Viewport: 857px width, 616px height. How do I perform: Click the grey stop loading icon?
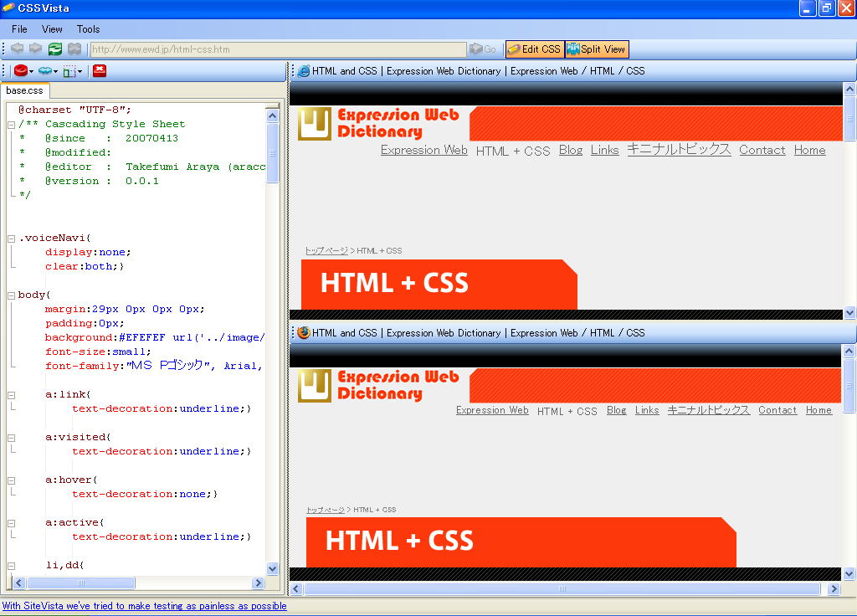point(74,49)
